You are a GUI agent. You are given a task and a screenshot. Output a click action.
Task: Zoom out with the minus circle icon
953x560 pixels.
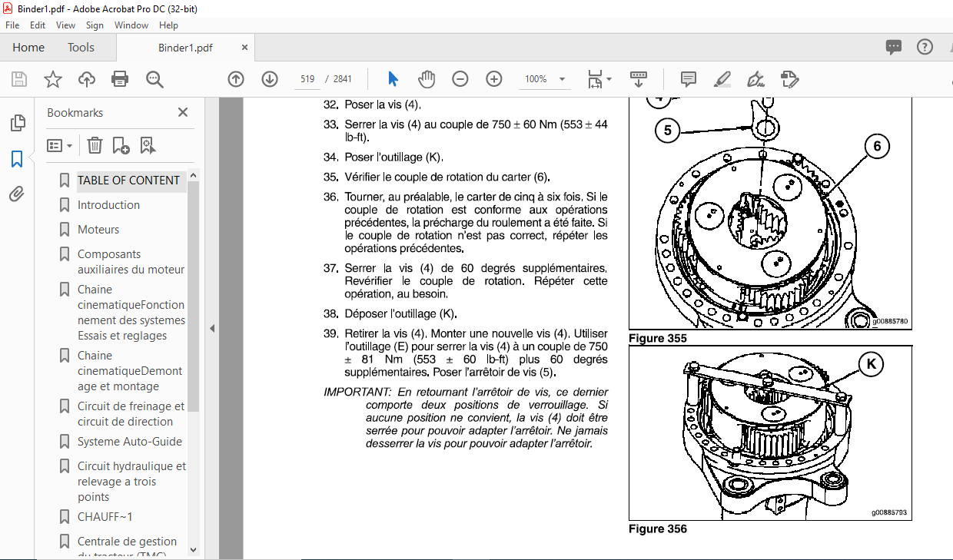pyautogui.click(x=460, y=79)
